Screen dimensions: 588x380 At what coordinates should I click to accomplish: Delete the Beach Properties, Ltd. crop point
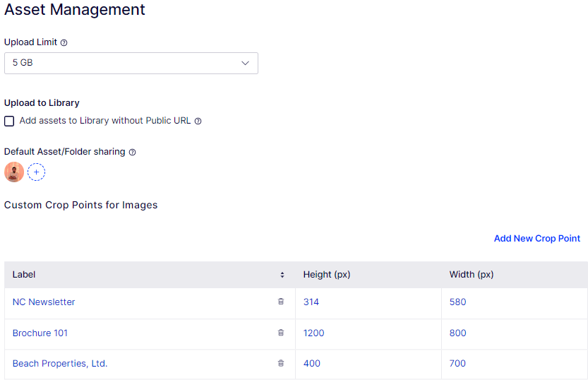coord(281,363)
